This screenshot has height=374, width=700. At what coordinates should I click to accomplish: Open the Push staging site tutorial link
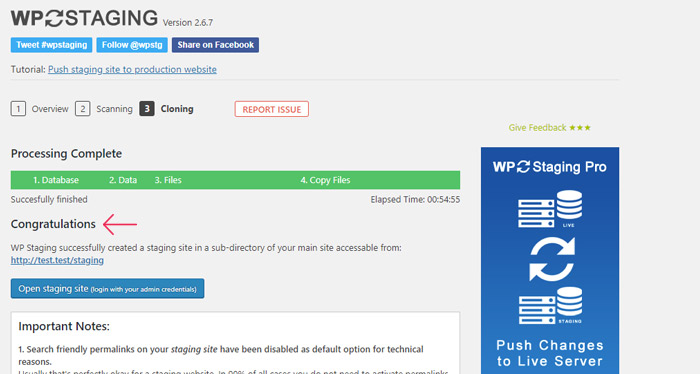(133, 70)
